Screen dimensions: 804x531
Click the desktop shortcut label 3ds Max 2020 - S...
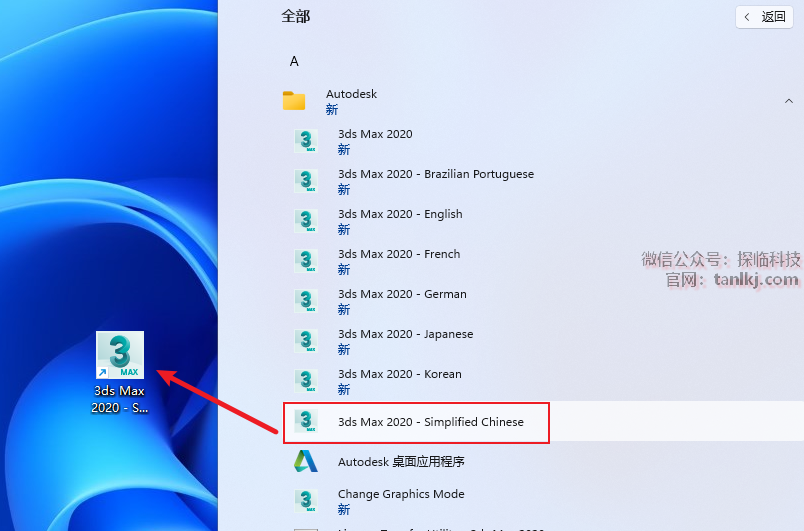(x=119, y=399)
